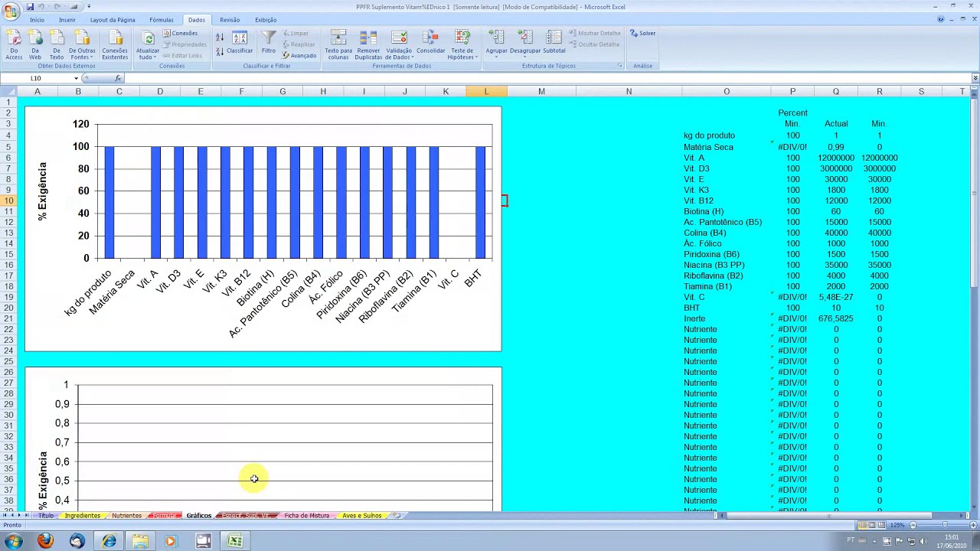Click the zoom slider handle
The image size is (980, 551).
pos(944,525)
